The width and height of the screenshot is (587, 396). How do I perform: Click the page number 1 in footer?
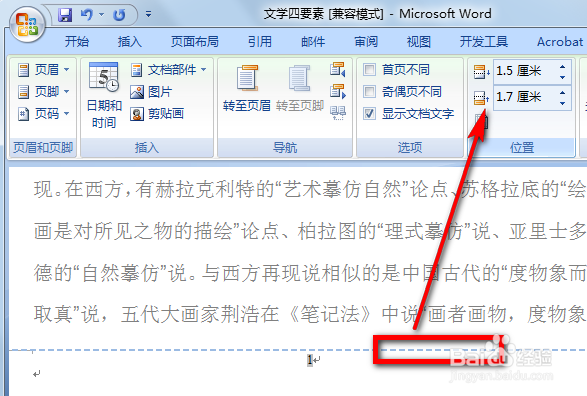click(310, 360)
